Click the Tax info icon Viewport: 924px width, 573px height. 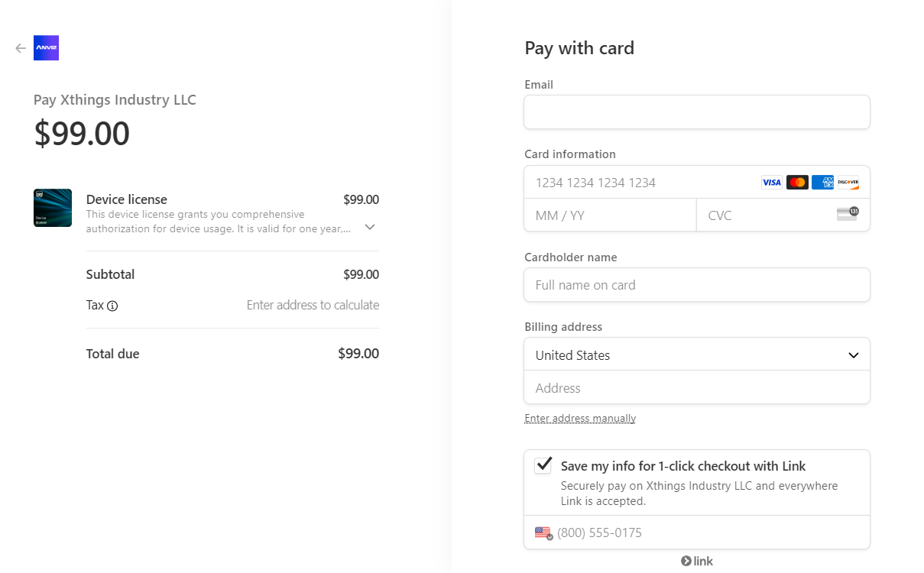click(112, 306)
